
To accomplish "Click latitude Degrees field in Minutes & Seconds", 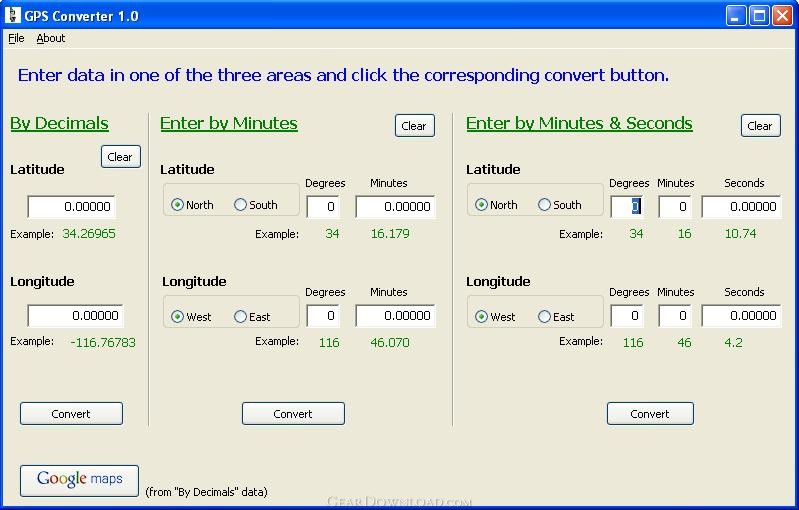I will coord(627,206).
